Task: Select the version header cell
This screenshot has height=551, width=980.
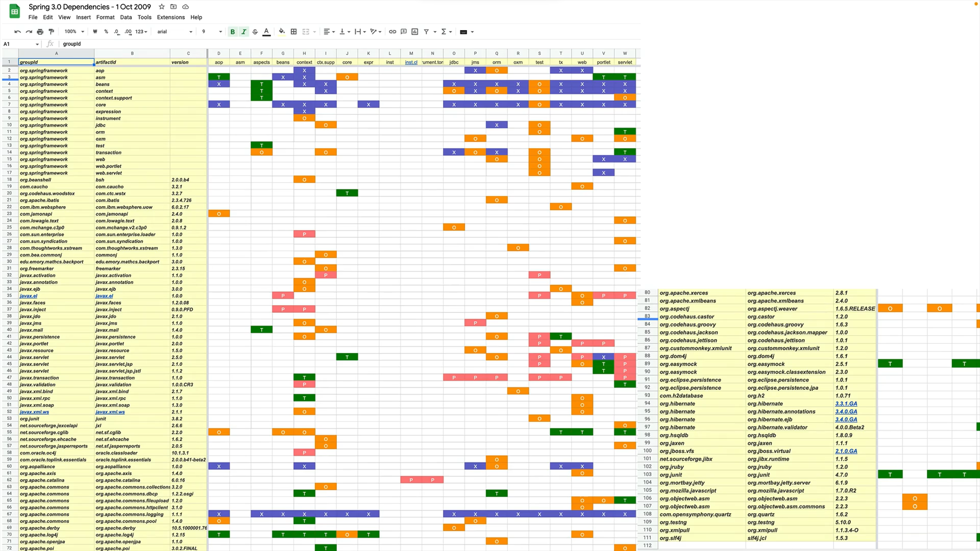Action: (x=188, y=62)
